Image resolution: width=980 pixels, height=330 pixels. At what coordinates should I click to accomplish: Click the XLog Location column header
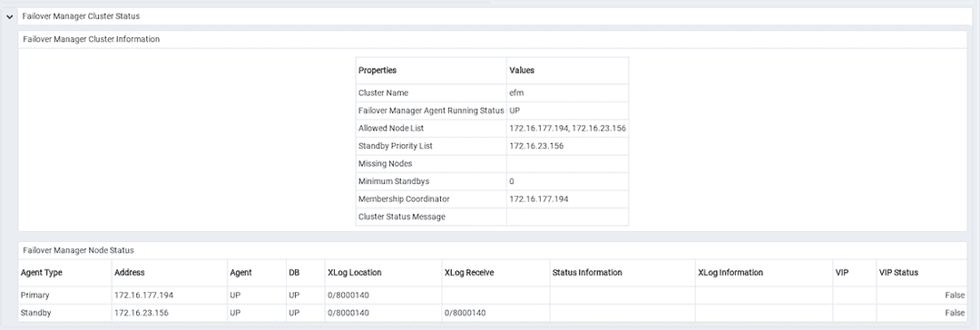point(383,273)
